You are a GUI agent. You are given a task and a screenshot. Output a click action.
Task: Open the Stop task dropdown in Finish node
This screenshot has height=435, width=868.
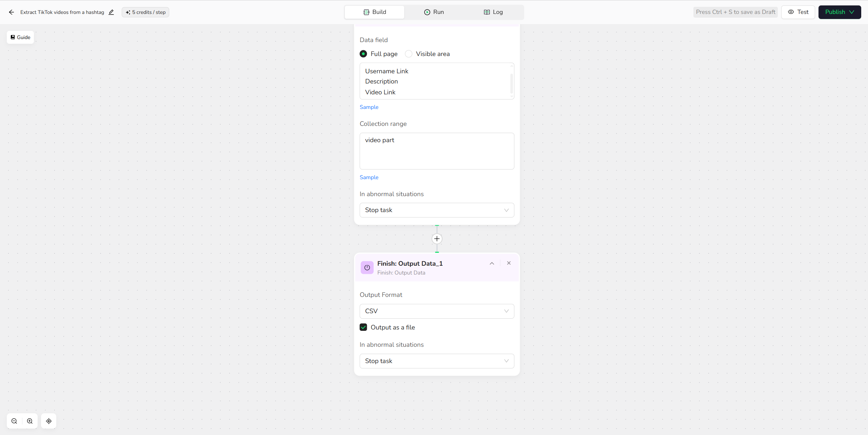(436, 361)
